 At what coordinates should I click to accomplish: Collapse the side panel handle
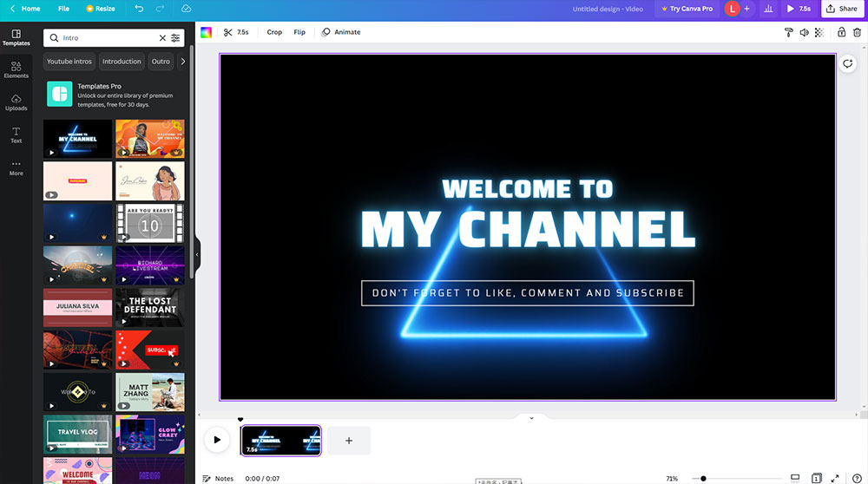pyautogui.click(x=197, y=254)
